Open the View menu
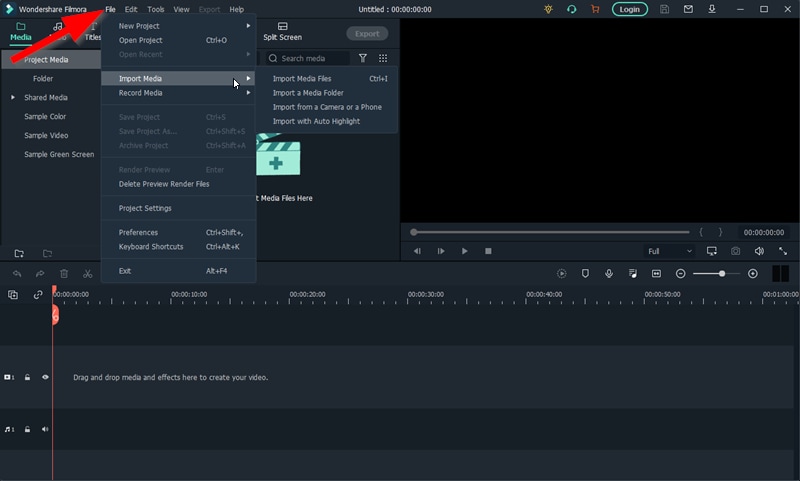 [181, 9]
